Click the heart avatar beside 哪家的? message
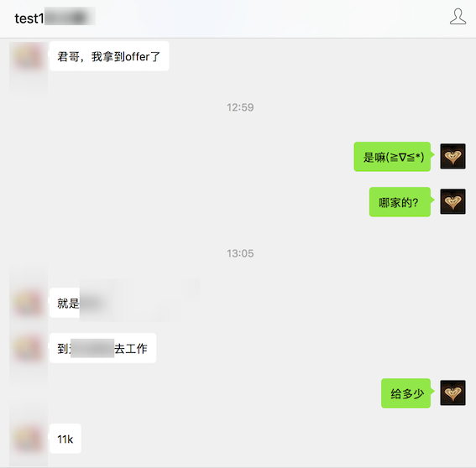Screen dimensions: 476x468 [x=452, y=201]
